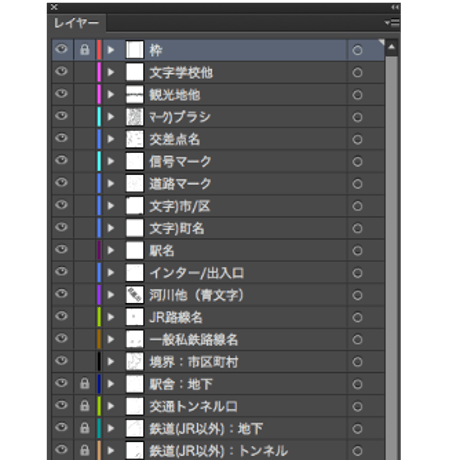Target the 文字)市/区 layer circle
The image size is (460, 460).
coord(357,206)
